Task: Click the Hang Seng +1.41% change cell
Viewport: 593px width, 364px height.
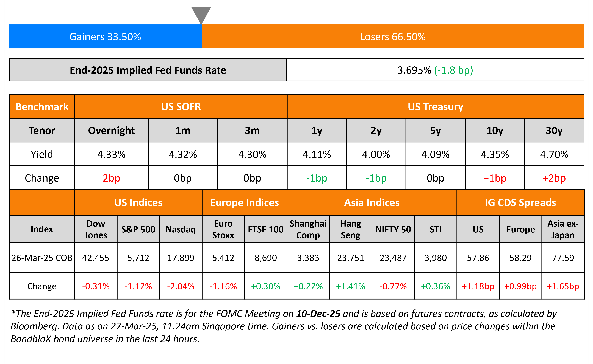Action: click(350, 286)
